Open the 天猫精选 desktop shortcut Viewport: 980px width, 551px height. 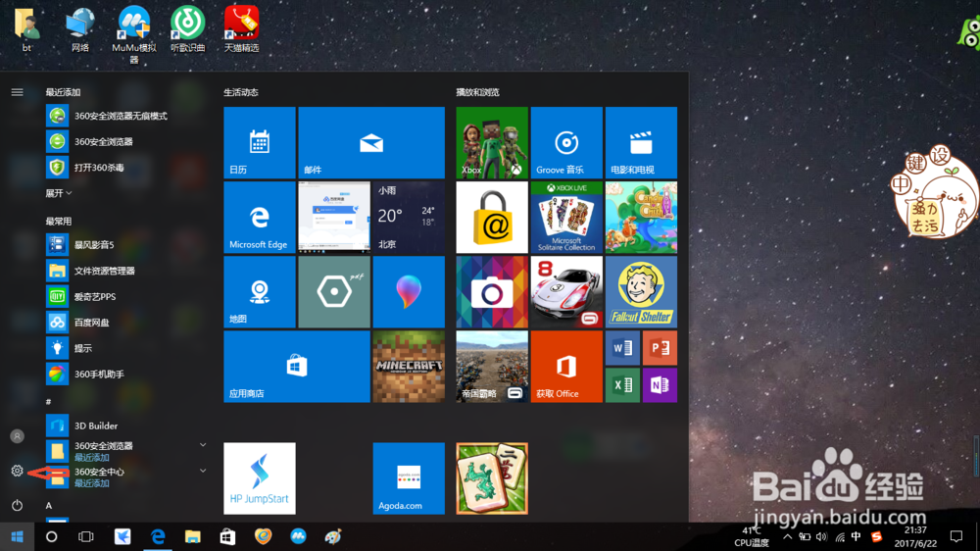(242, 28)
